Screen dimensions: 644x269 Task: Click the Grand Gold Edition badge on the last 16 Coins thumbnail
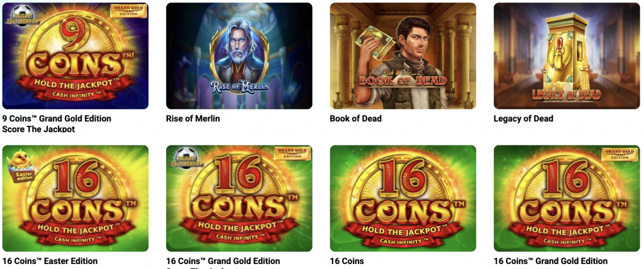pyautogui.click(x=619, y=154)
